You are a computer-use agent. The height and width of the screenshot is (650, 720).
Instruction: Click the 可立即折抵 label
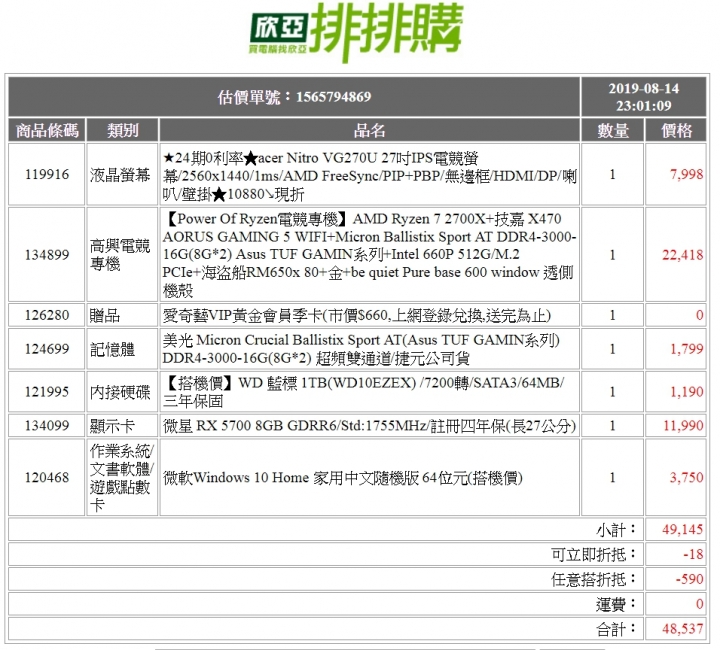(x=594, y=555)
